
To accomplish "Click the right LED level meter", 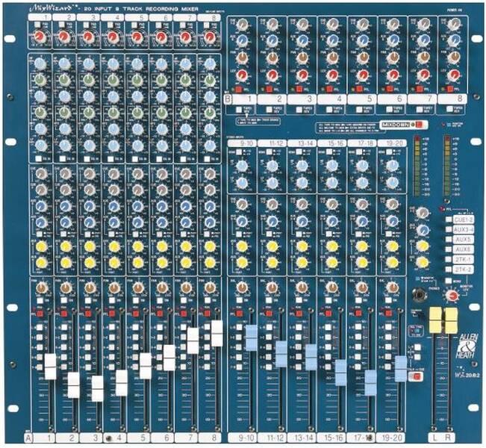I will (x=447, y=166).
